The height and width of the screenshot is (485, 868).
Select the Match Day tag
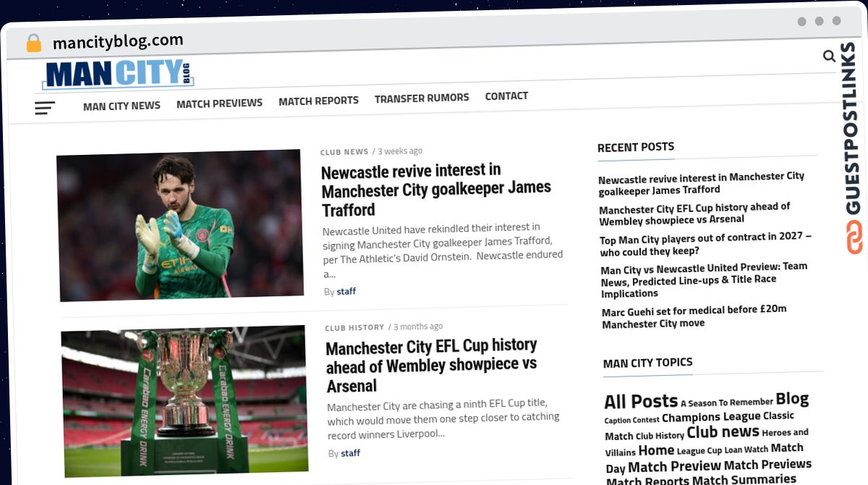coord(704,458)
